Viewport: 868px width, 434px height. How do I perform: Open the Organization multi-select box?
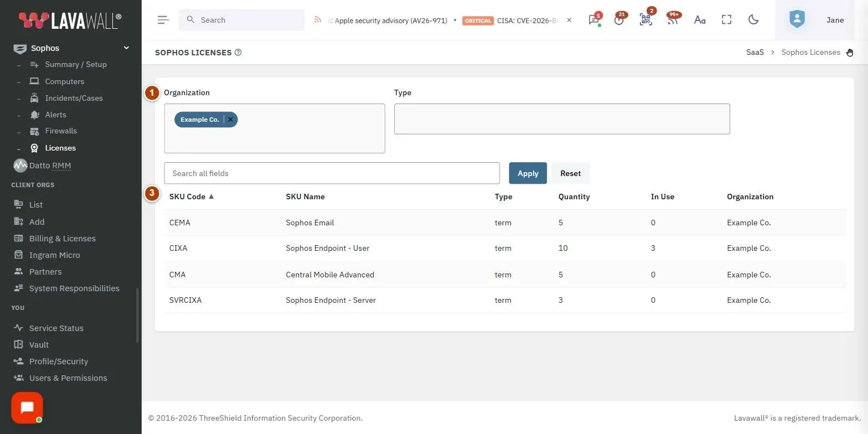(275, 128)
